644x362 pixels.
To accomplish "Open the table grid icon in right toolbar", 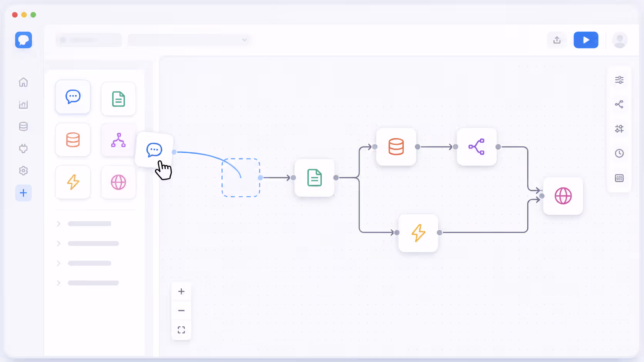I will tap(619, 178).
